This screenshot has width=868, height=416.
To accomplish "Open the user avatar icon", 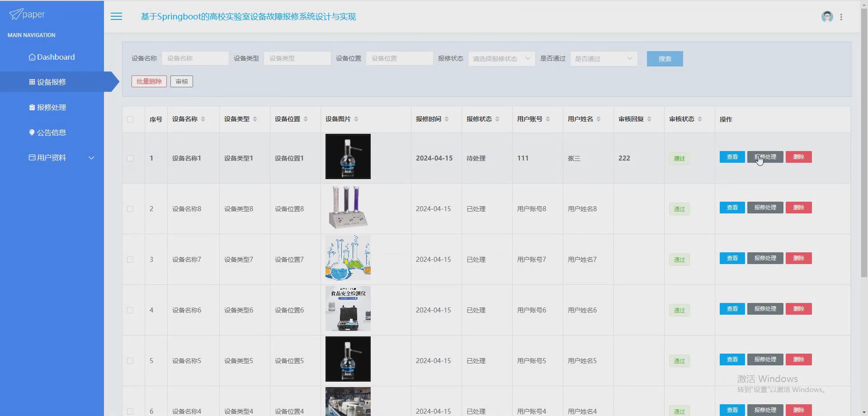I will click(x=827, y=17).
